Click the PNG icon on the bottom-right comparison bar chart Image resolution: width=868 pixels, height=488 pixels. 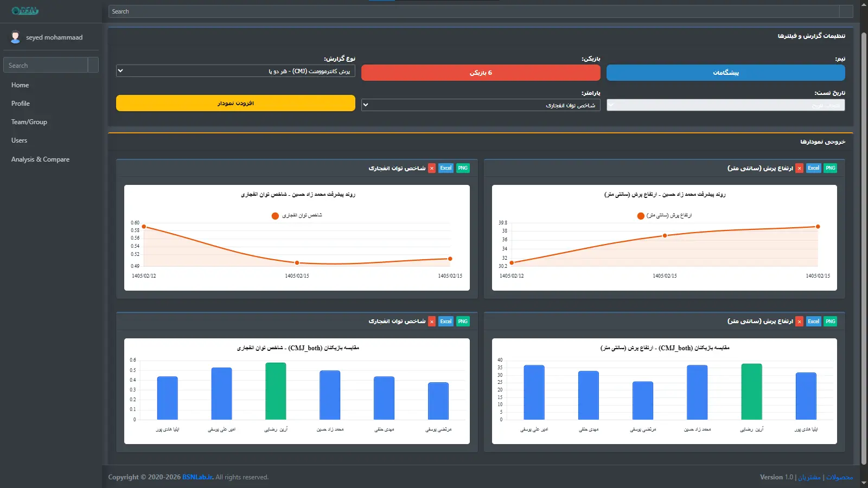point(830,322)
